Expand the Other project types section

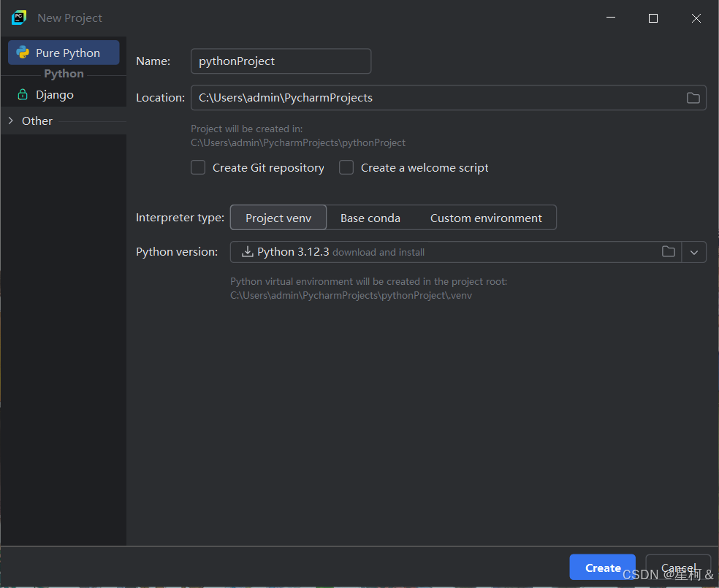point(11,121)
